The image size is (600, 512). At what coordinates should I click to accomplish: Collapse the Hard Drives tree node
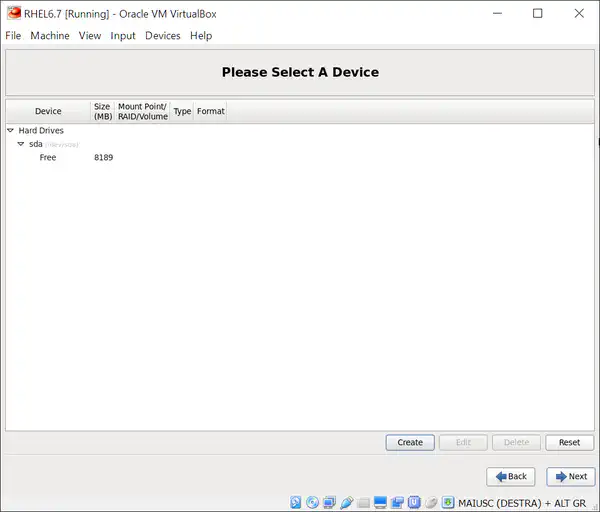coord(11,130)
